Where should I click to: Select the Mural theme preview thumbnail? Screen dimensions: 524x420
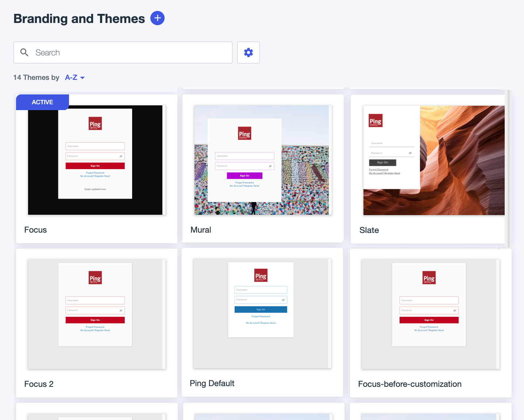click(x=262, y=160)
